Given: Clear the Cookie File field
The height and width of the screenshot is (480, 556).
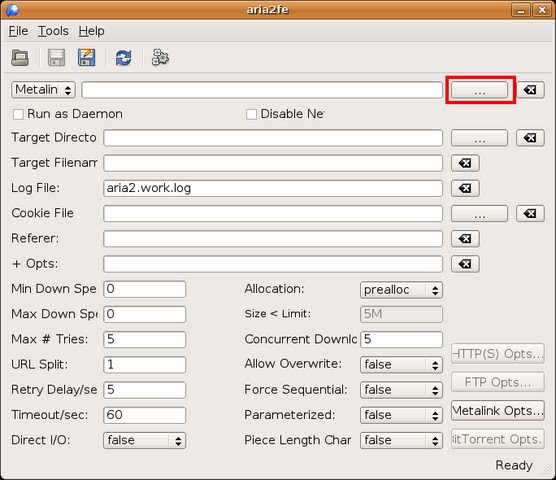Looking at the screenshot, I should click(x=530, y=213).
